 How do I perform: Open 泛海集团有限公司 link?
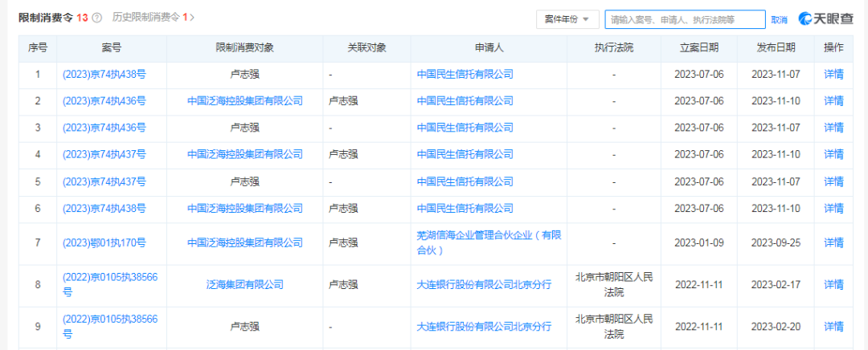tap(244, 285)
